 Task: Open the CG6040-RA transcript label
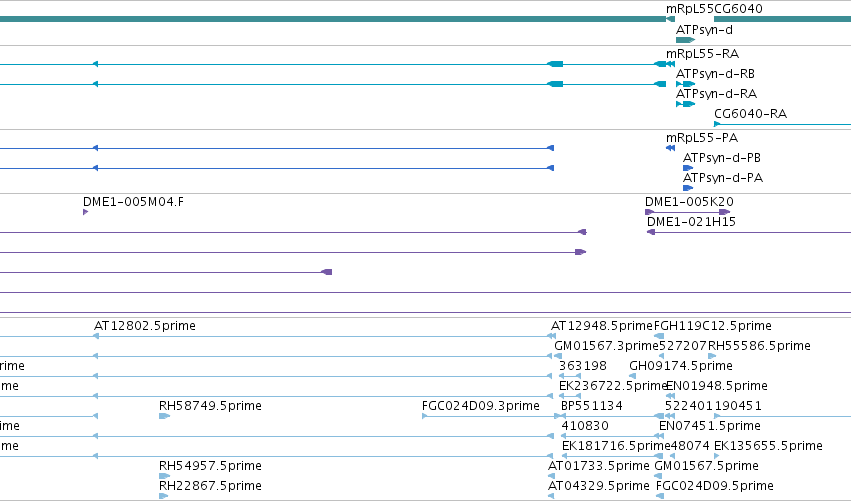click(x=751, y=114)
